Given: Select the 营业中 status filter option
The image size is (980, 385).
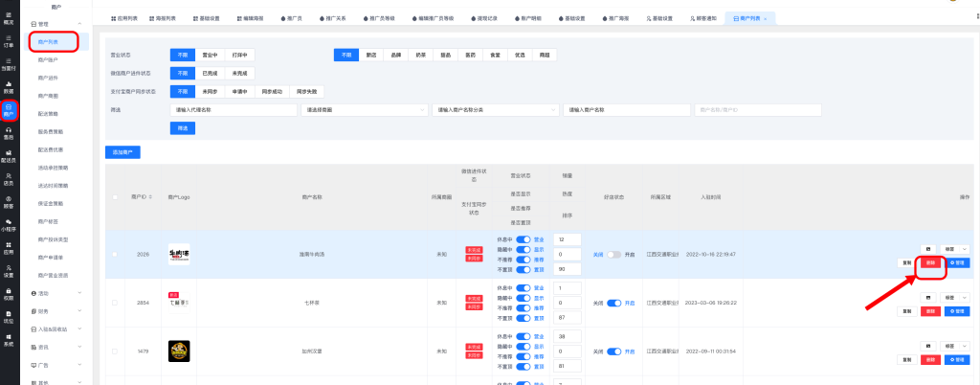Looking at the screenshot, I should [211, 55].
